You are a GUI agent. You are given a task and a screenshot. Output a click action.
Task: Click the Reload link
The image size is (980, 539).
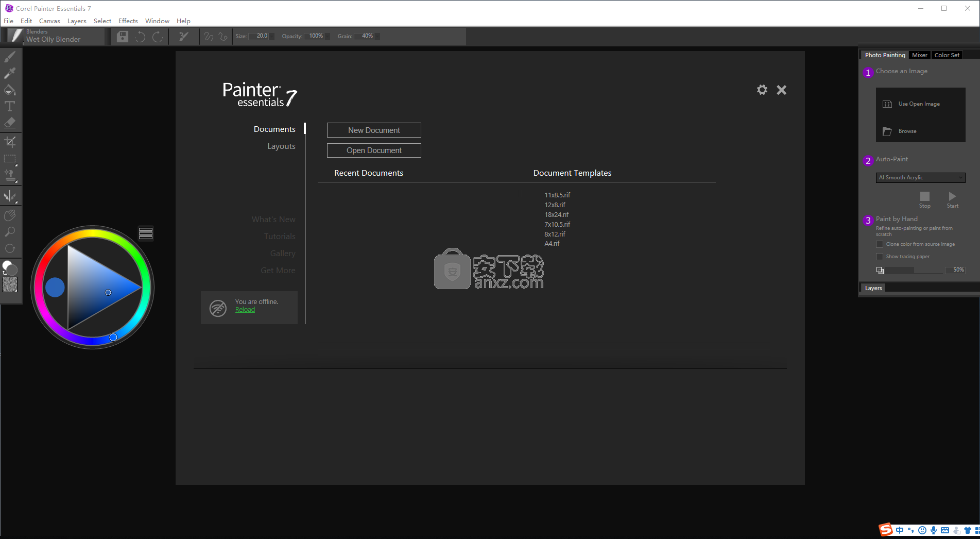coord(245,310)
